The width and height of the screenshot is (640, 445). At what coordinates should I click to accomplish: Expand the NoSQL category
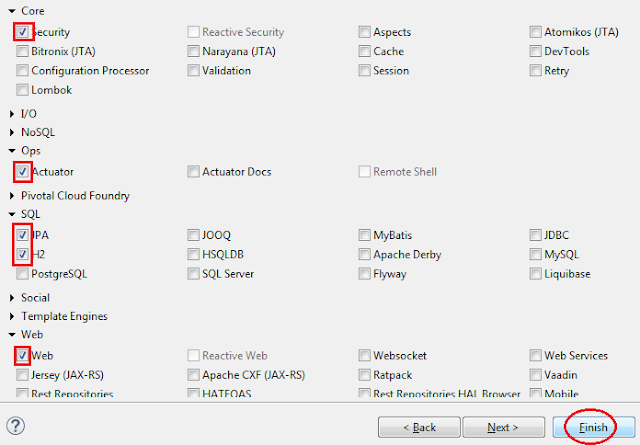pyautogui.click(x=11, y=132)
